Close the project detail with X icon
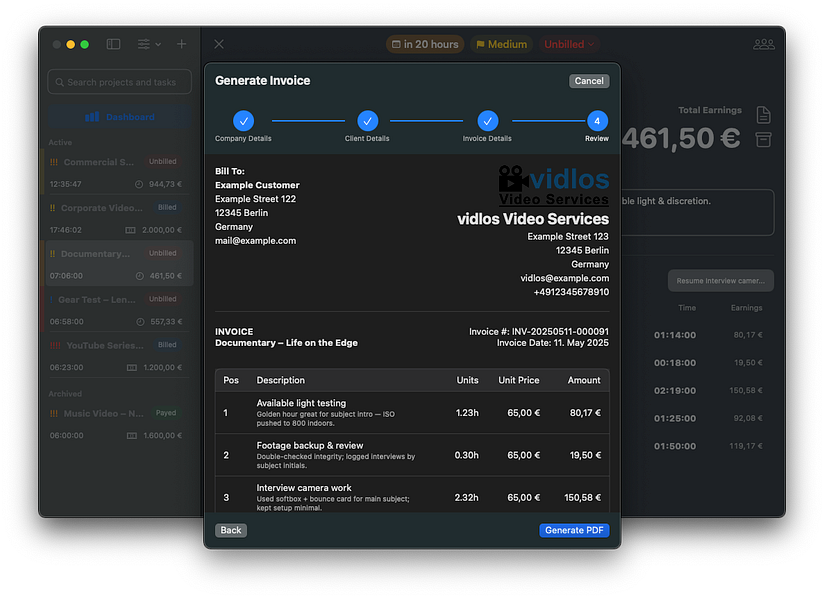 [x=219, y=44]
